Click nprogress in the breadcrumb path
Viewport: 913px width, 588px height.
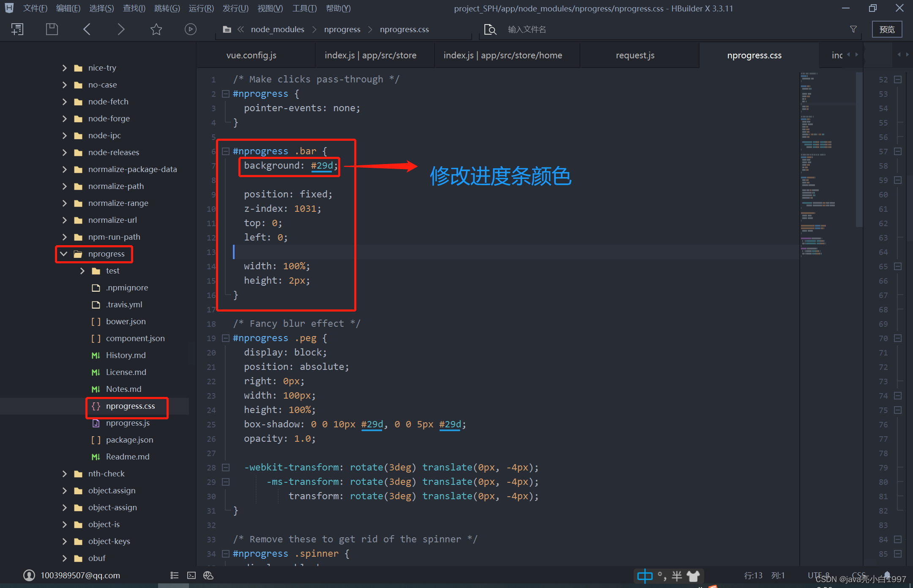(342, 29)
